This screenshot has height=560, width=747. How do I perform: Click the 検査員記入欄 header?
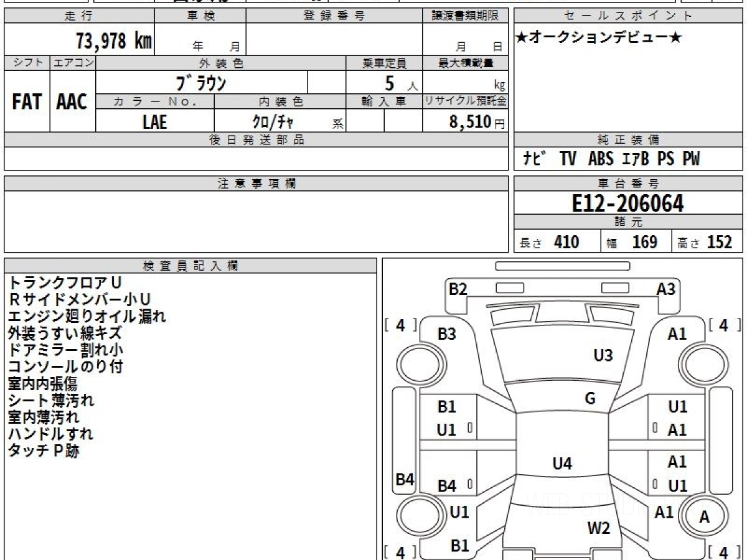tap(190, 266)
